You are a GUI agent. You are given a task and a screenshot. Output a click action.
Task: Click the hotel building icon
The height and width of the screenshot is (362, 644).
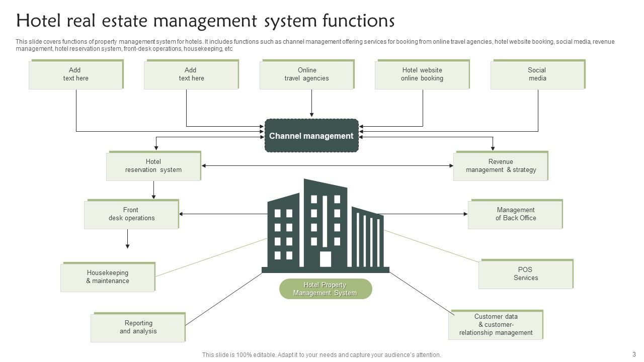[x=326, y=226]
